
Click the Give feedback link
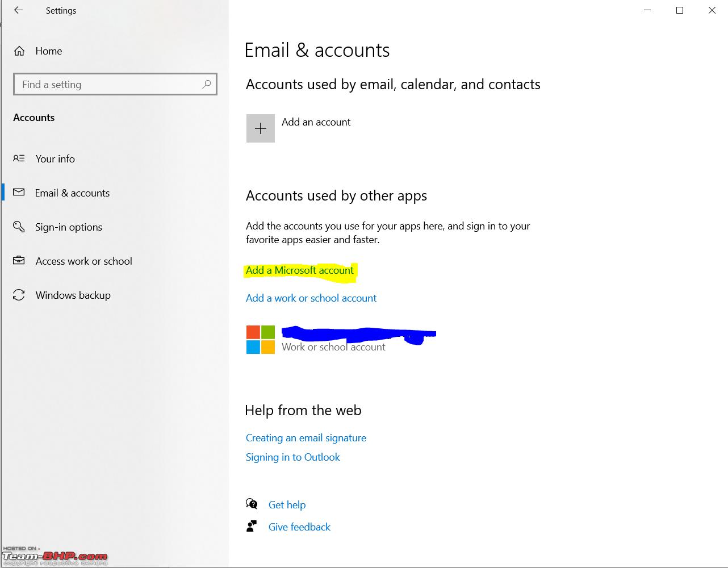click(x=299, y=527)
